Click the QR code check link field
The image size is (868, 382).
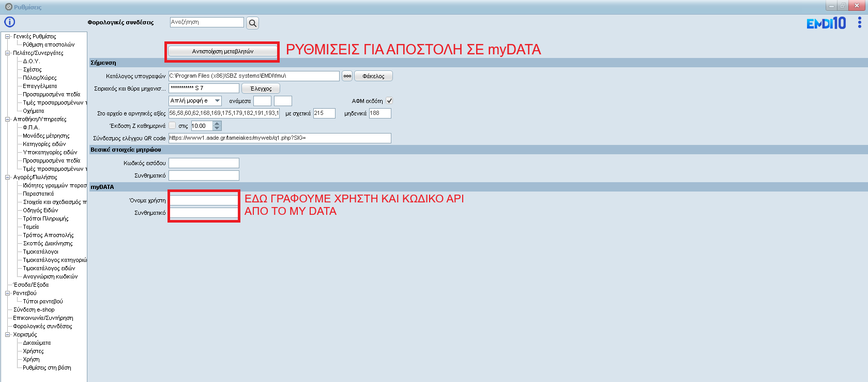coord(280,138)
